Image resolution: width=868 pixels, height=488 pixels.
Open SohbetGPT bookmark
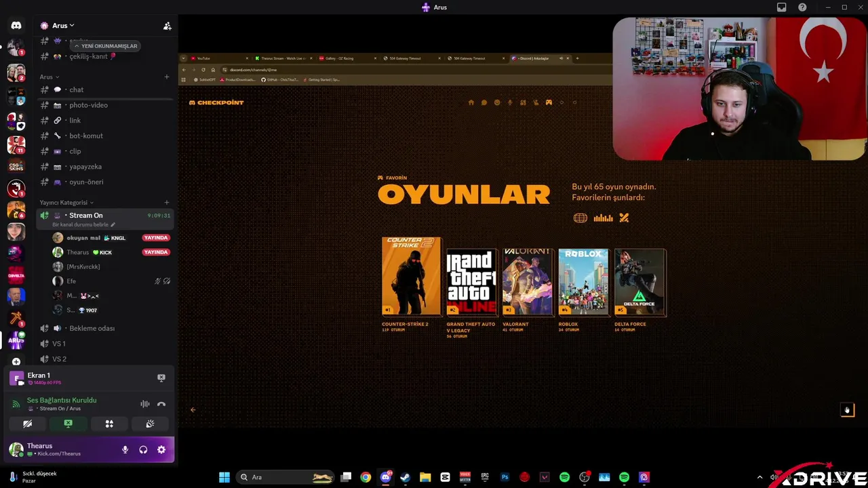coord(204,79)
